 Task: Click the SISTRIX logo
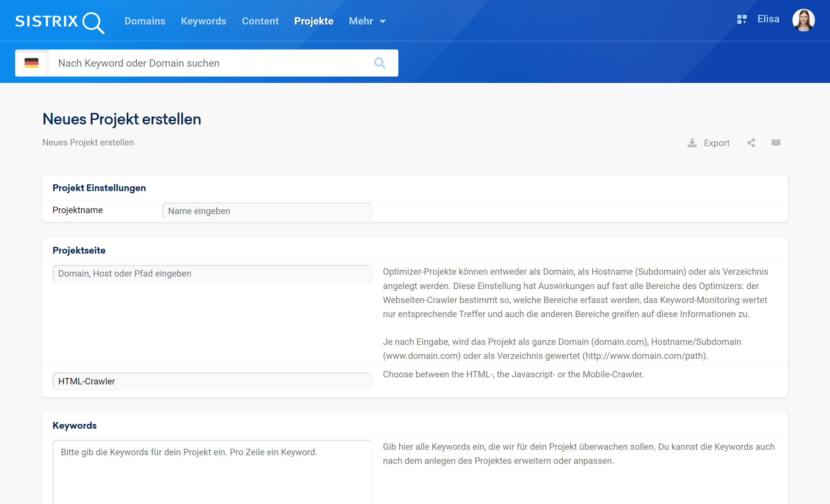click(x=60, y=22)
